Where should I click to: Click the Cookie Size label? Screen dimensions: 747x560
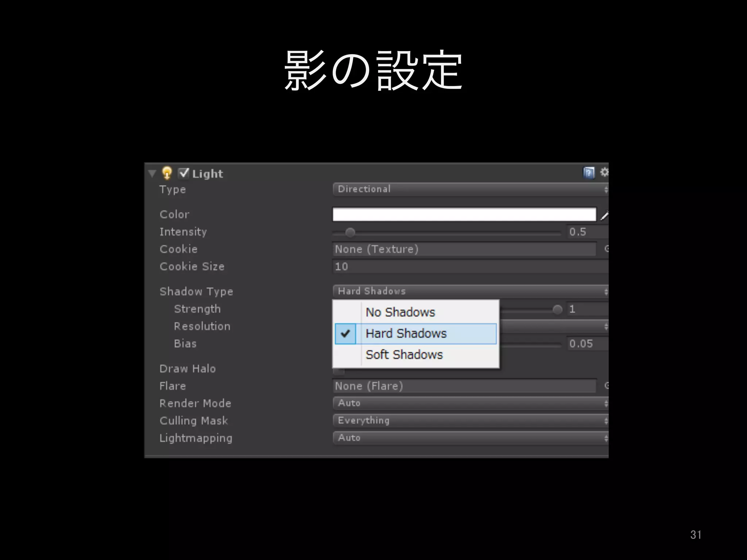pyautogui.click(x=192, y=267)
